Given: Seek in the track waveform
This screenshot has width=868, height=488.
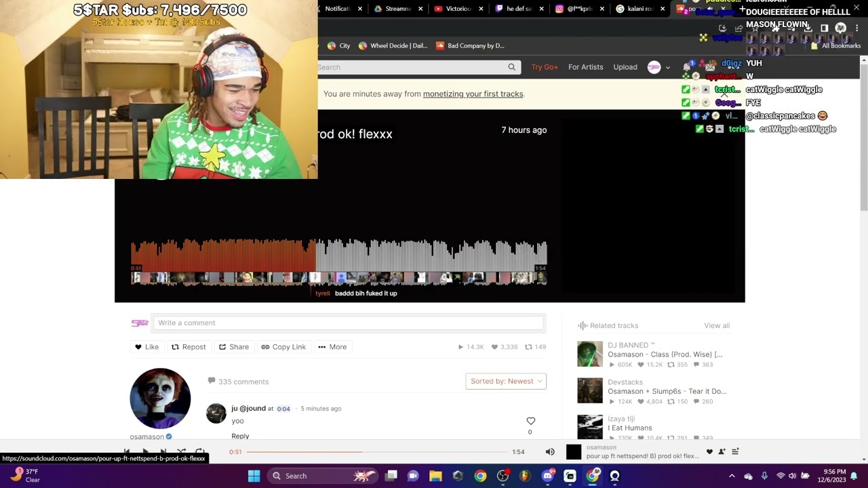Looking at the screenshot, I should (x=338, y=256).
